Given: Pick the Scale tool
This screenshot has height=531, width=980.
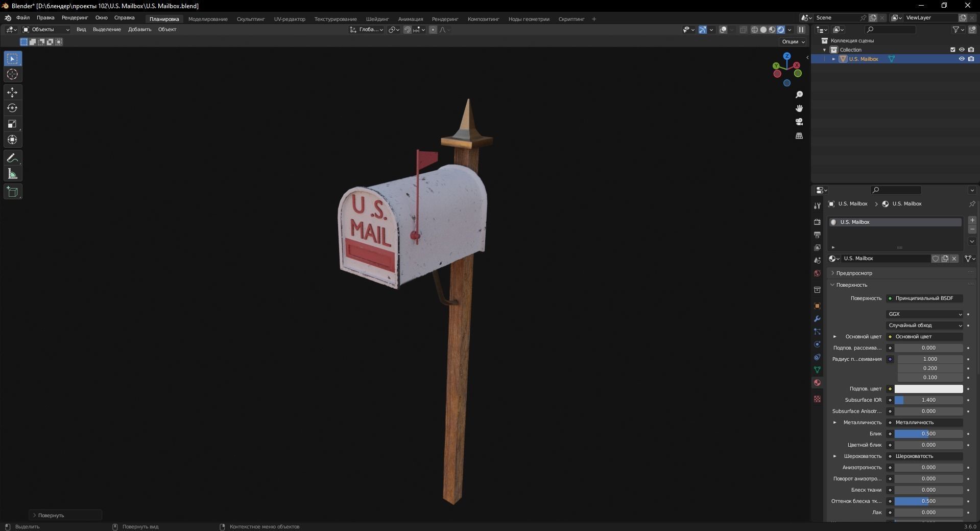Looking at the screenshot, I should pos(13,124).
